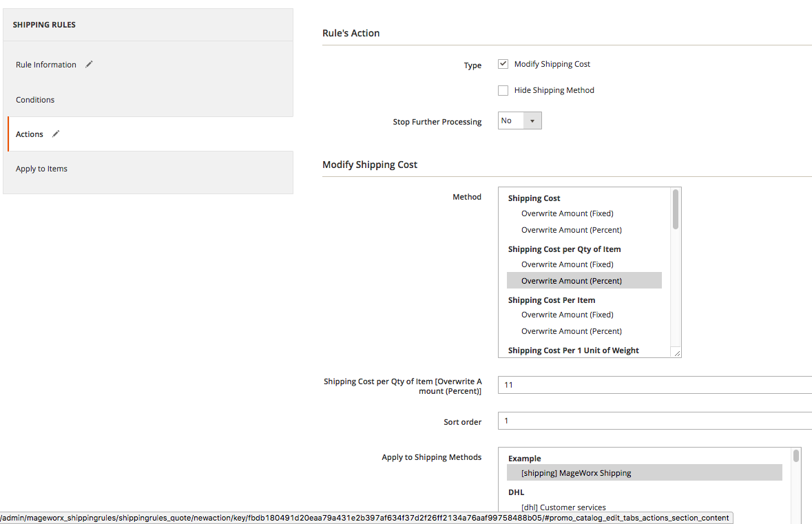Choose Overwrite Amount (Fixed) under Shipping Cost per Qty of Item
This screenshot has height=524, width=812.
(567, 264)
